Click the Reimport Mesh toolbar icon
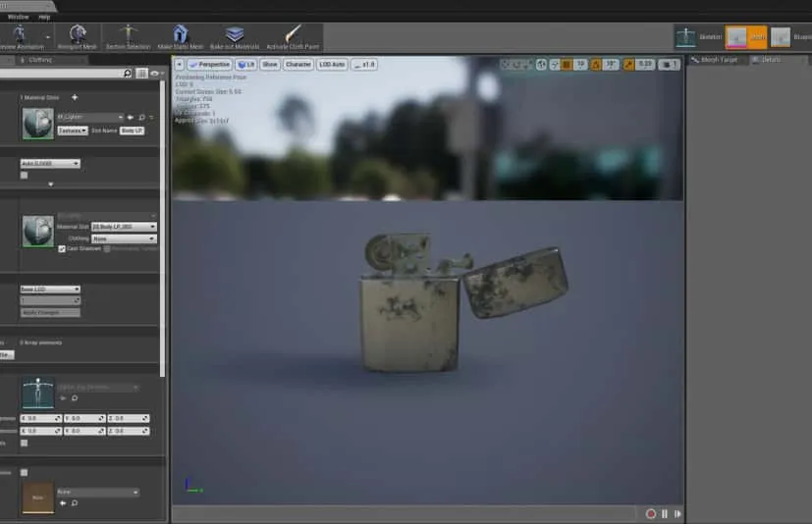This screenshot has width=812, height=524. pyautogui.click(x=79, y=37)
